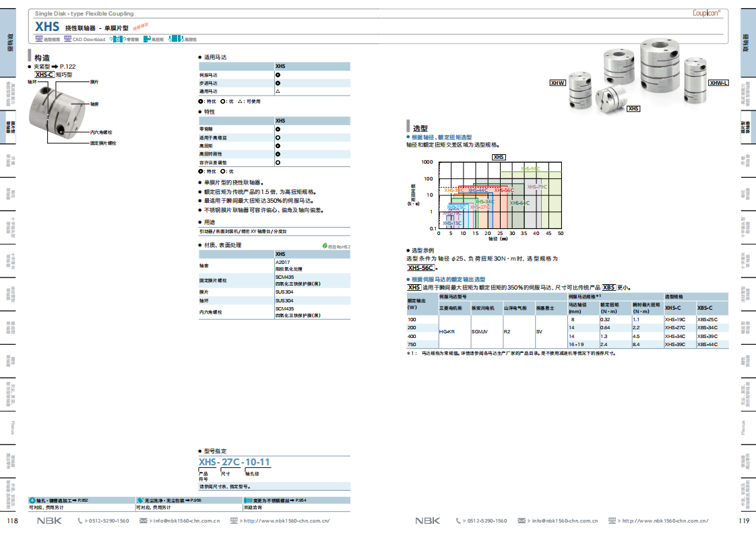Select the highlighted 膜片型 side tab on right edge

coord(748,127)
